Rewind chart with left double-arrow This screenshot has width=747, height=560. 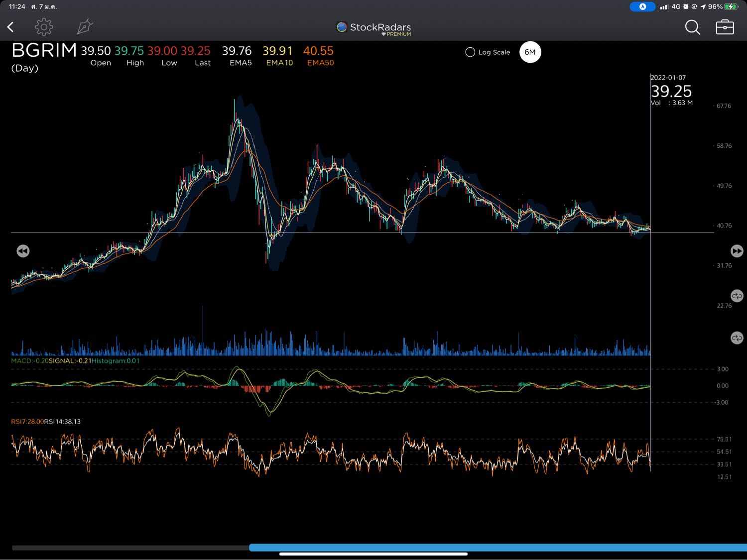[23, 251]
